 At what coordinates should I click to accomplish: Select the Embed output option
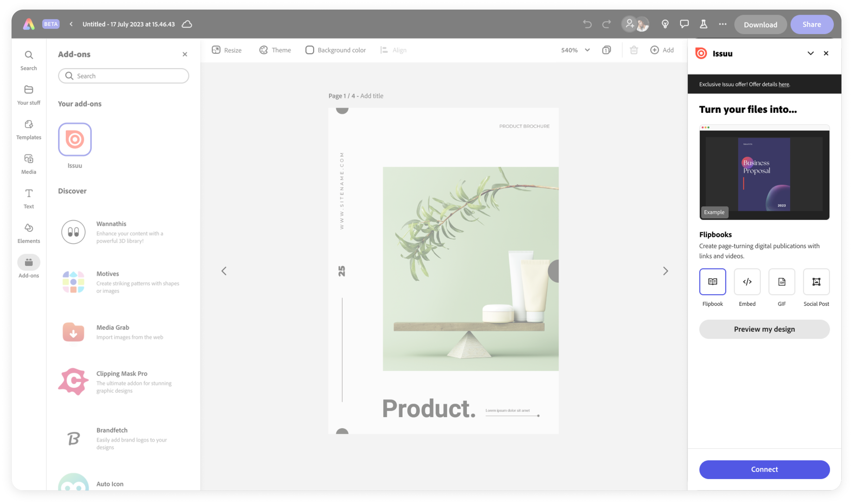click(x=747, y=282)
